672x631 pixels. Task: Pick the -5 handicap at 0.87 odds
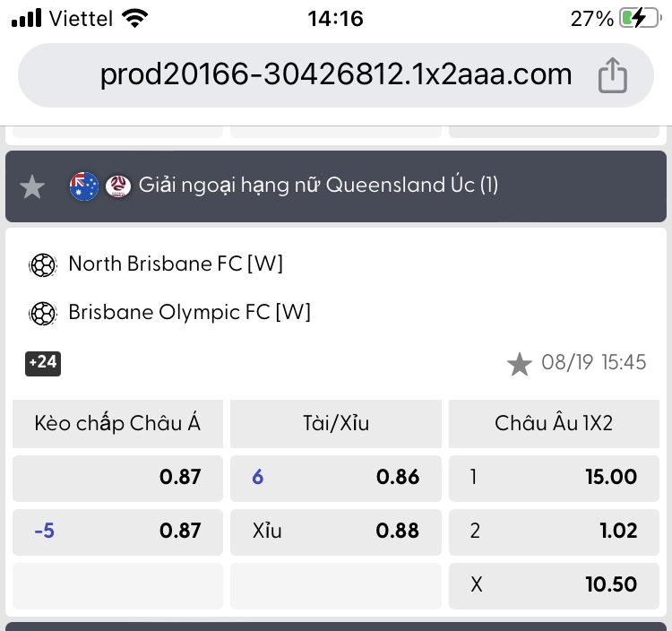coord(118,532)
